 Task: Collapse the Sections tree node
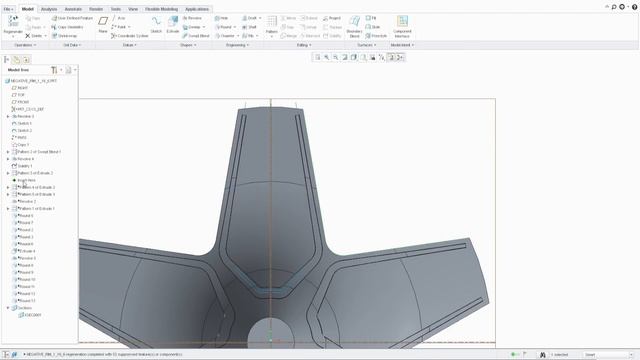(8, 308)
